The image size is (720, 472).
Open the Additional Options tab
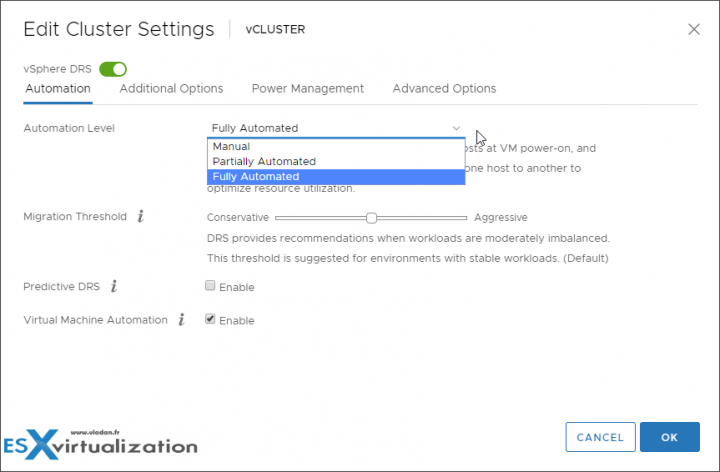tap(171, 89)
